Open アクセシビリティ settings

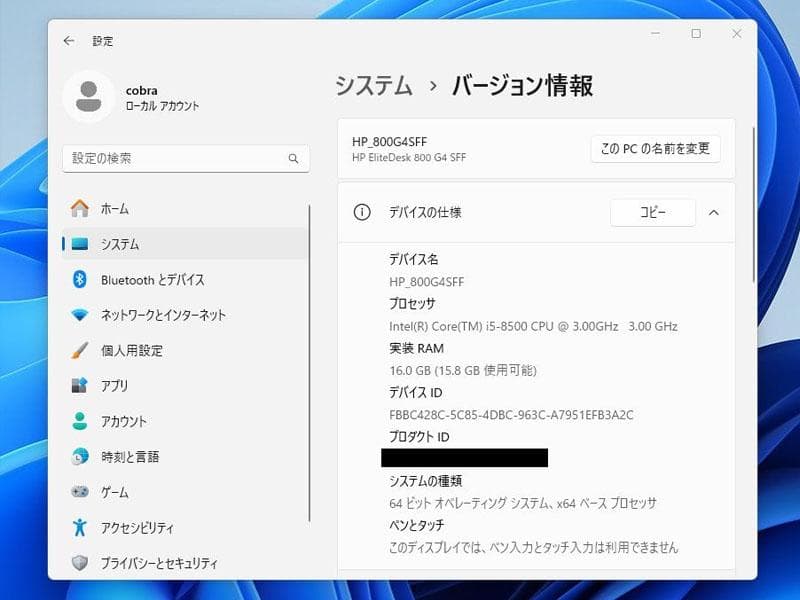(130, 527)
